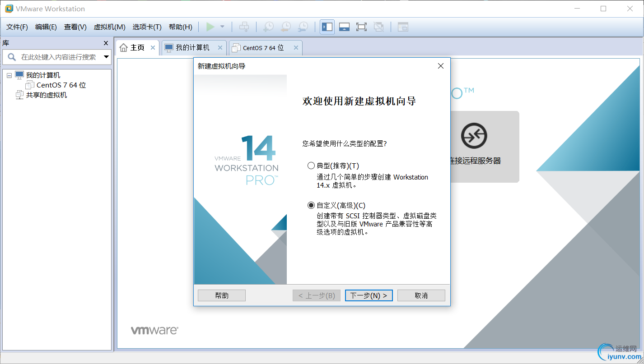Maximize the VMware Workstation window
The height and width of the screenshot is (364, 644).
coord(603,9)
